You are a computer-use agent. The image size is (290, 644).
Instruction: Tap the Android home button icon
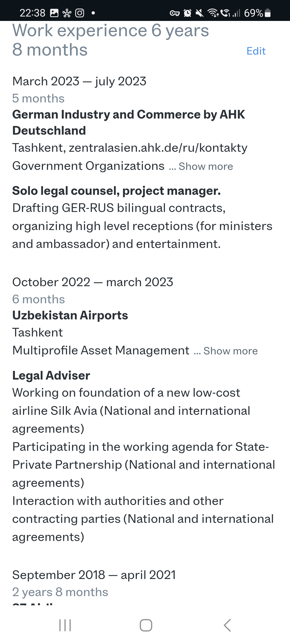coord(146,625)
